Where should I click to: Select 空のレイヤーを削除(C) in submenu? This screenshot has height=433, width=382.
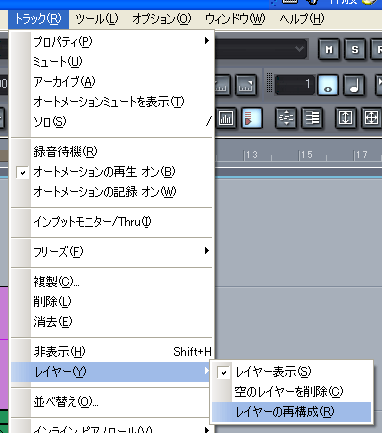(292, 392)
